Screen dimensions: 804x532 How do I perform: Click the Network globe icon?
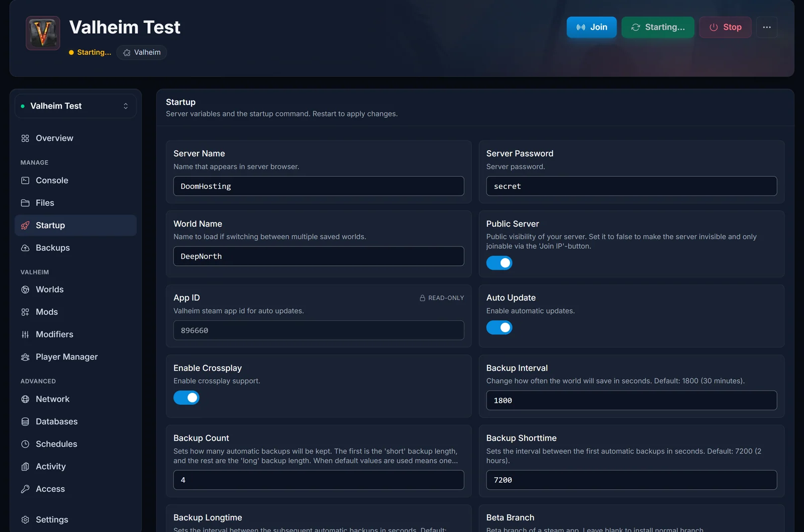point(25,399)
